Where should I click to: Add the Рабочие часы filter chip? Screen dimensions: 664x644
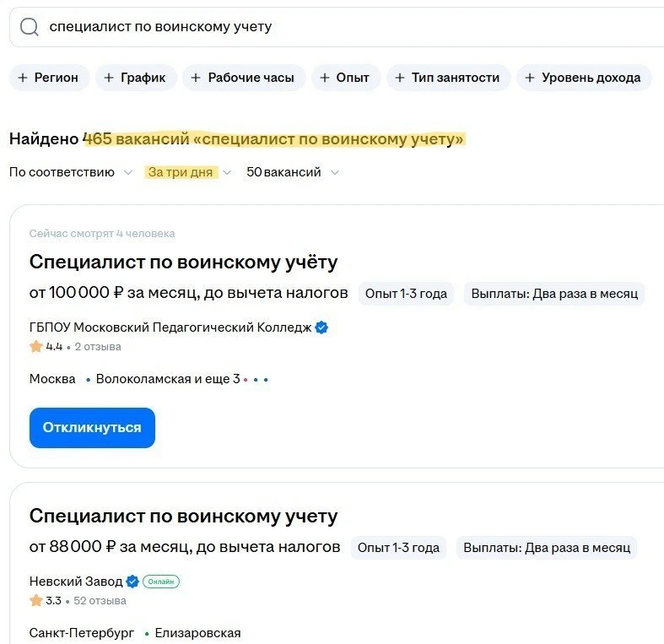(244, 78)
